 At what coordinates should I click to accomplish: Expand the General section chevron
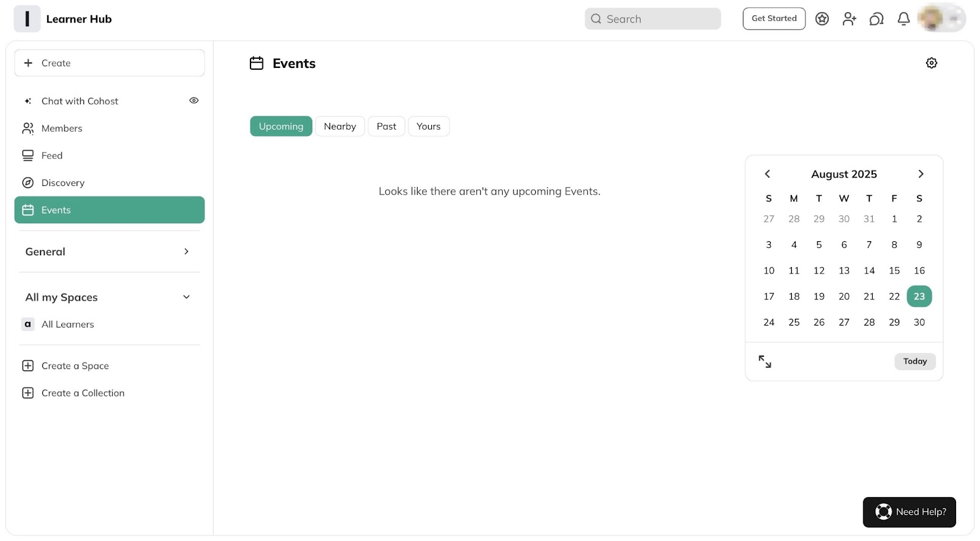[186, 252]
